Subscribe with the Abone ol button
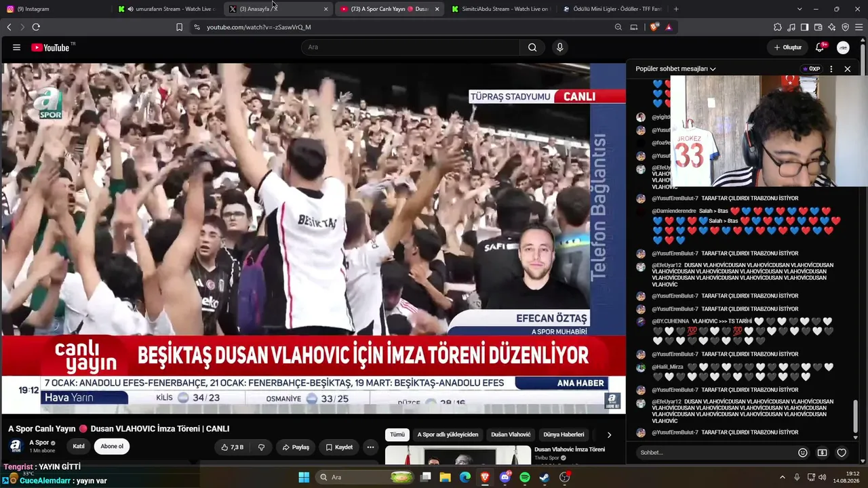The image size is (868, 488). [112, 447]
